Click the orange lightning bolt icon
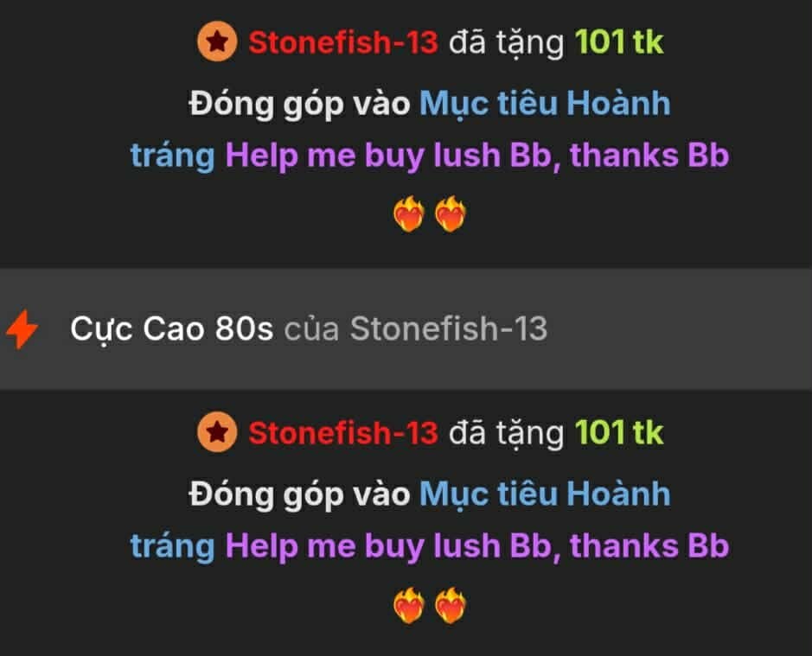 (x=22, y=329)
